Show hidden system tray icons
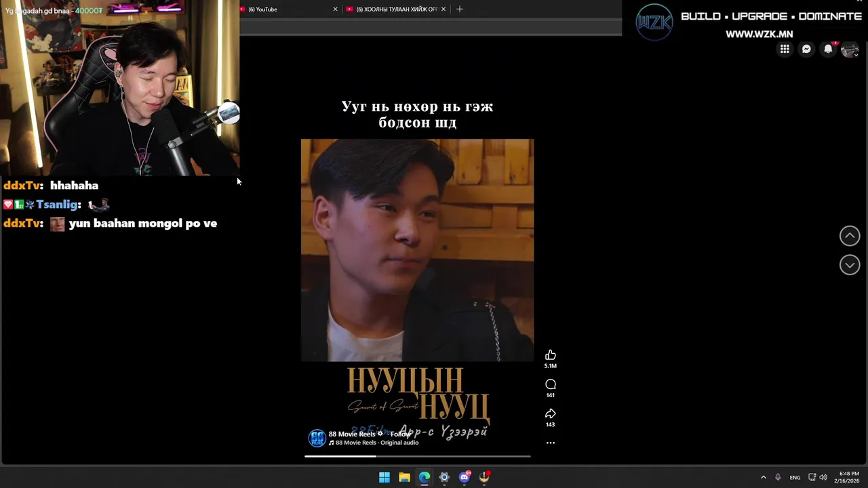Image resolution: width=868 pixels, height=488 pixels. 763,477
